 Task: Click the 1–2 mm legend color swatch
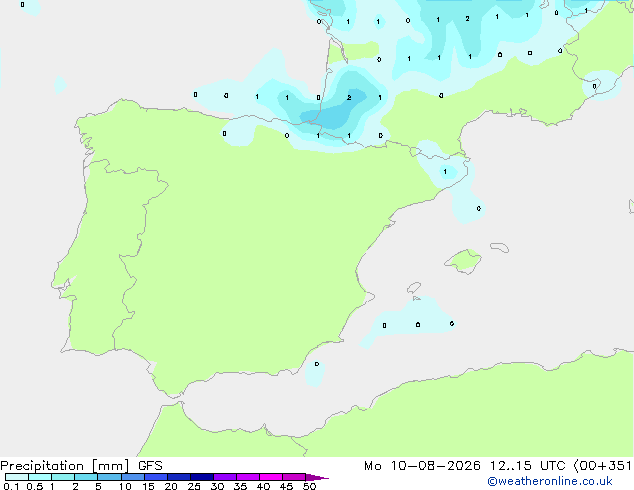pyautogui.click(x=63, y=477)
